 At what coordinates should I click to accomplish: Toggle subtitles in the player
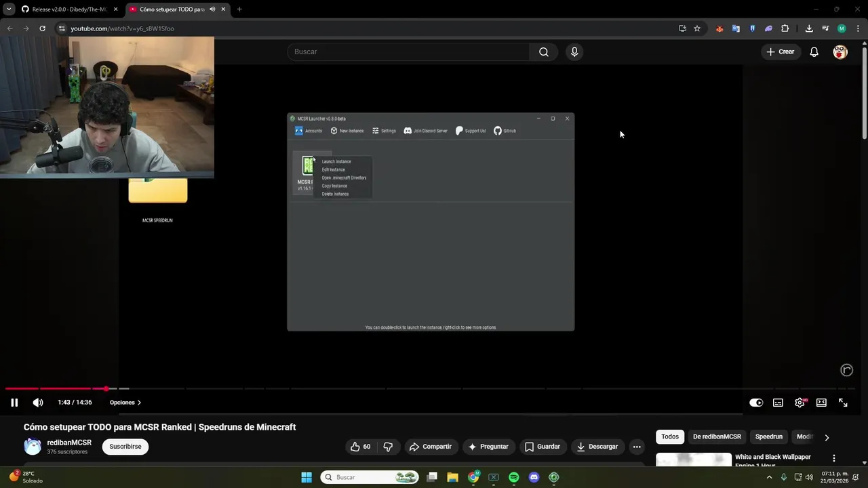point(778,403)
